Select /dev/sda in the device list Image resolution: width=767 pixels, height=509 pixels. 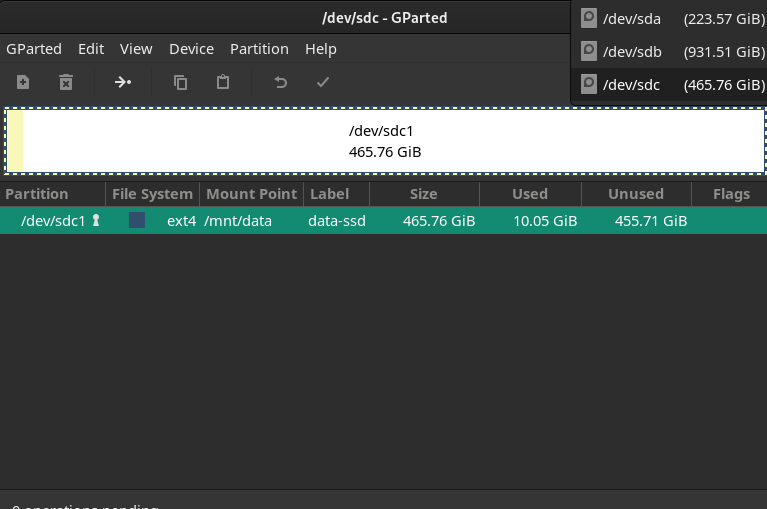tap(669, 19)
